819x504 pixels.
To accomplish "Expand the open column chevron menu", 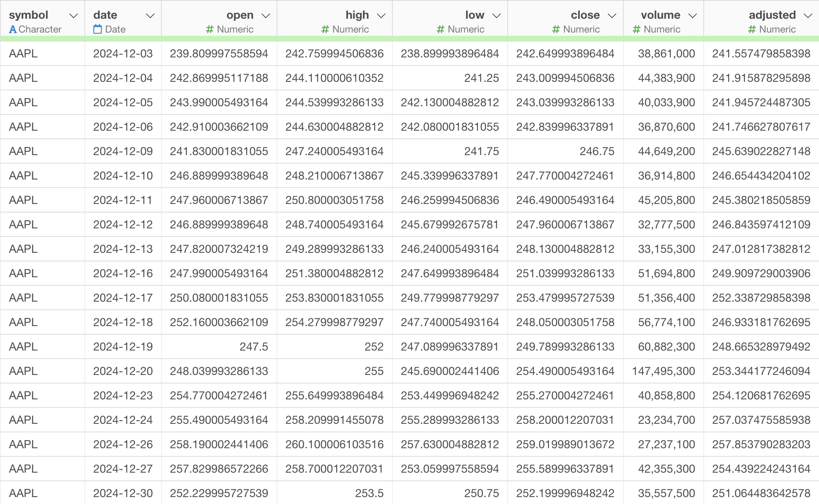I will (x=266, y=16).
